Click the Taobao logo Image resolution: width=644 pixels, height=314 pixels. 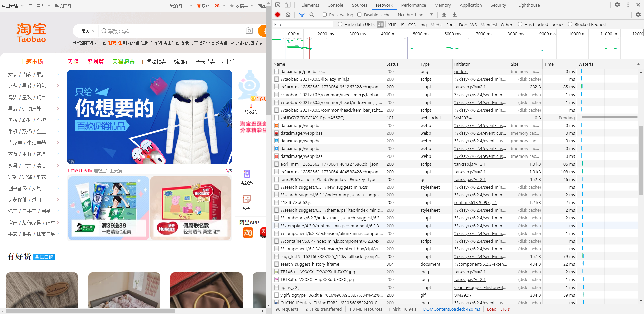click(x=31, y=33)
